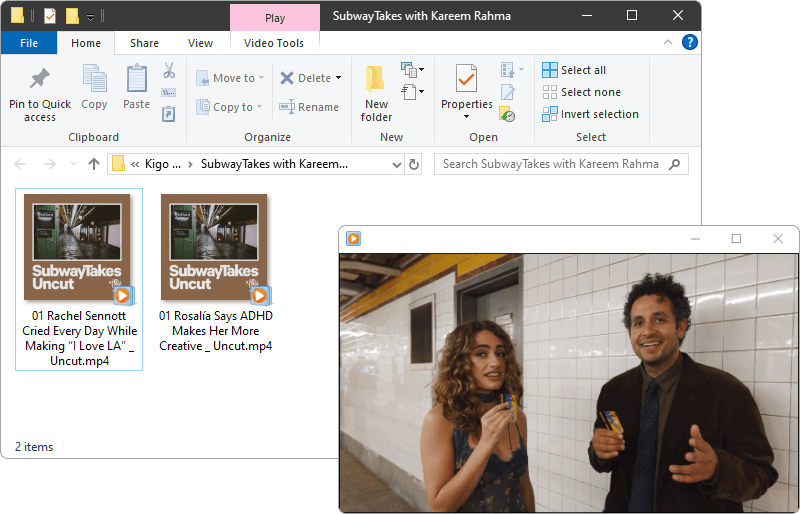This screenshot has width=800, height=514.
Task: Click Select all in the ribbon
Action: 583,70
